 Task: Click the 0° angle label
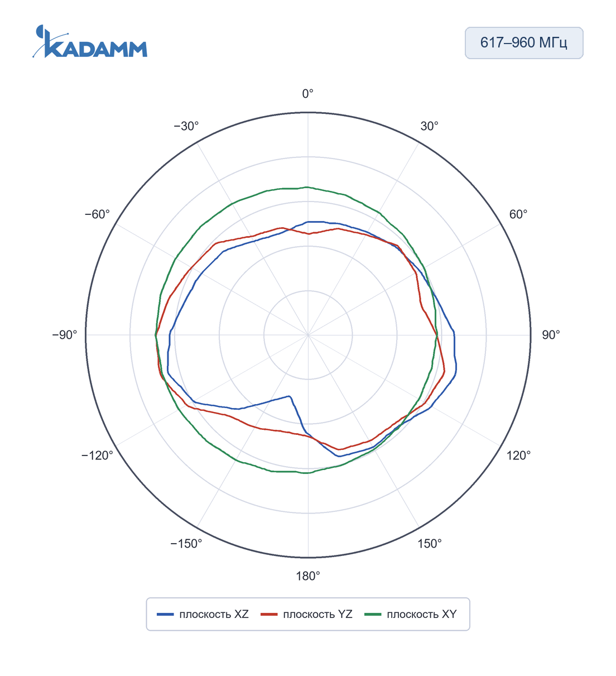click(x=308, y=94)
